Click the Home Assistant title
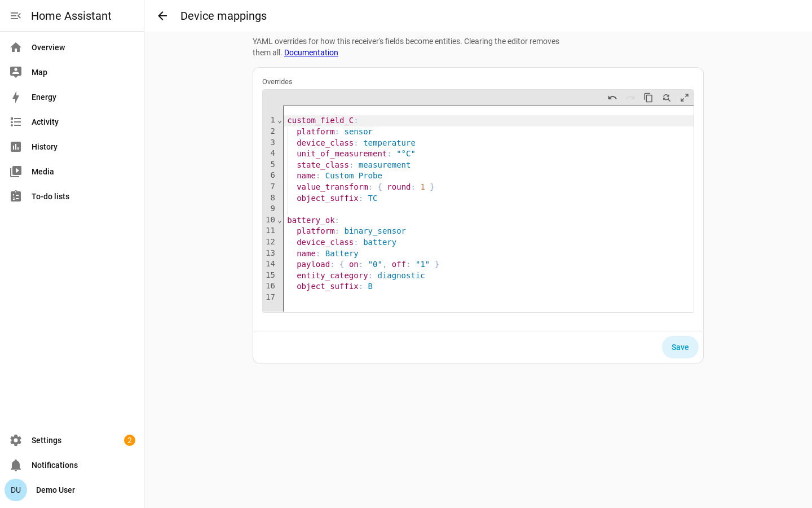The width and height of the screenshot is (812, 508). [71, 16]
